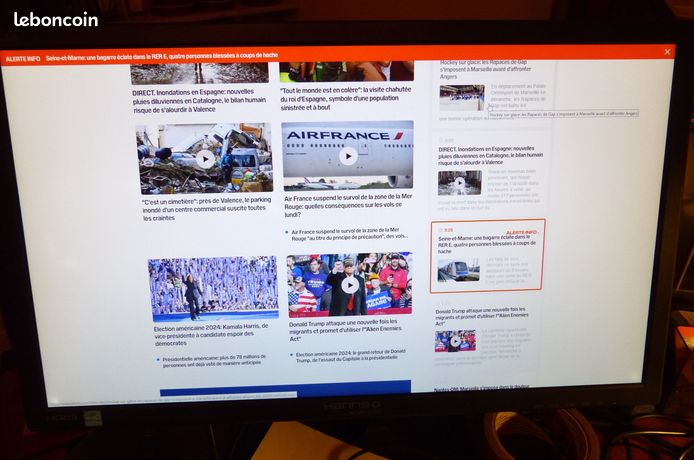
Task: Play the Donald Trump rally video
Action: 350,286
